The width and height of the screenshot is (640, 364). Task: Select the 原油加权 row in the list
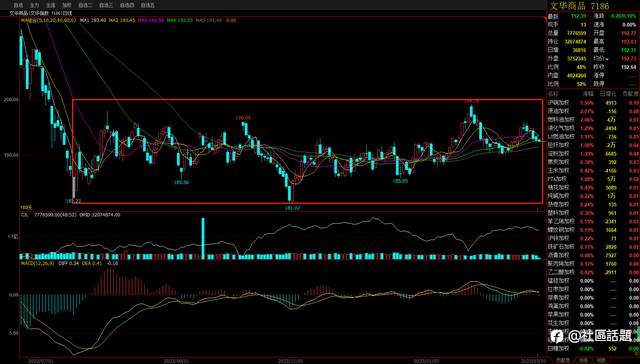593,111
